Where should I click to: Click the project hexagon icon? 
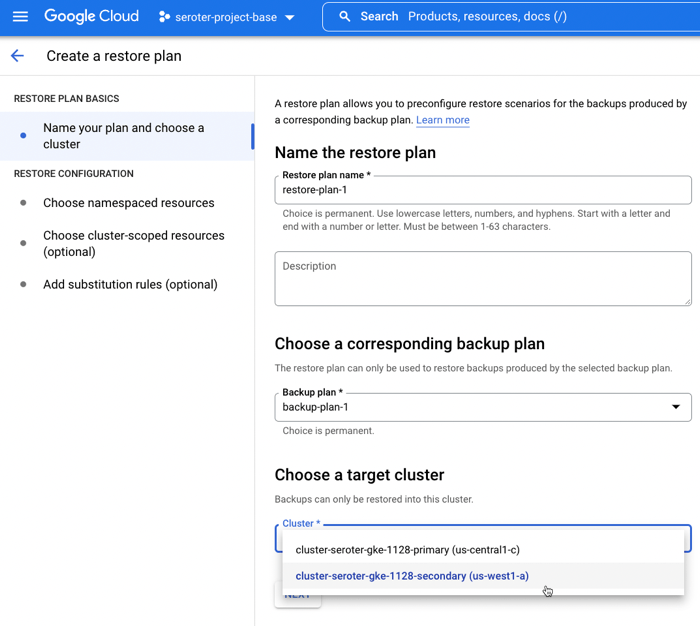point(165,17)
